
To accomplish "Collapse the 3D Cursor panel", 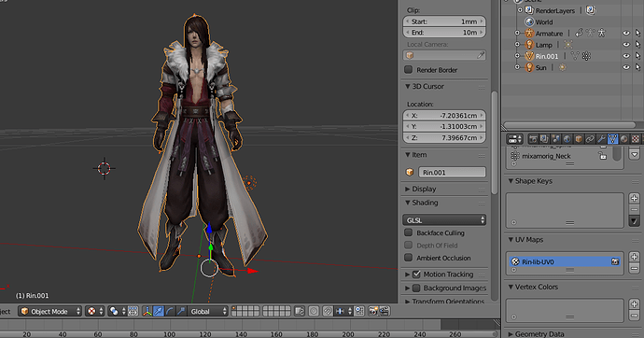I will [425, 86].
